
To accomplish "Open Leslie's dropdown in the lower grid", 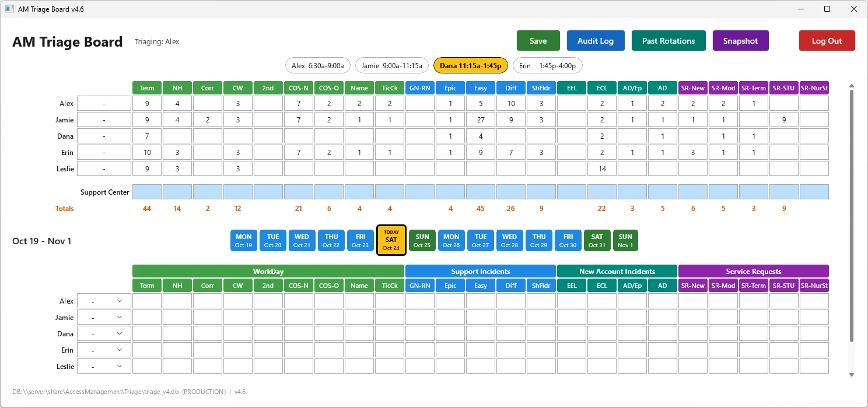I will tap(104, 366).
